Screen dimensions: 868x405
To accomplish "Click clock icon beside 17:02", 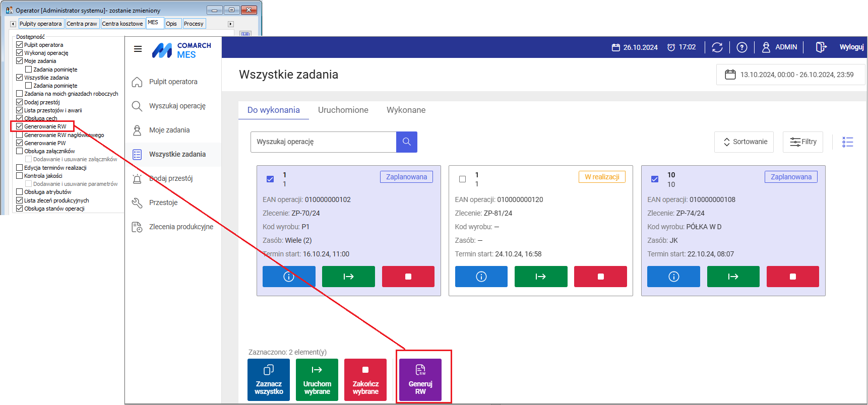I will pyautogui.click(x=671, y=47).
